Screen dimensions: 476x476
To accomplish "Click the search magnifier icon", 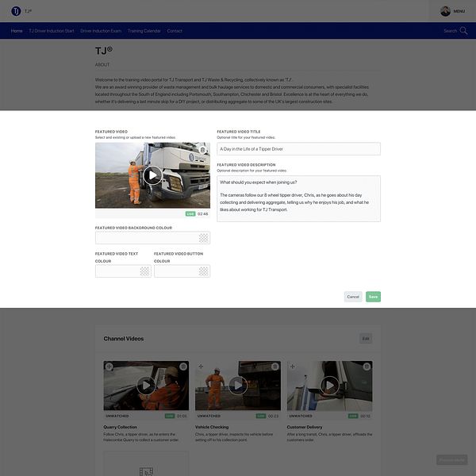I will point(463,31).
